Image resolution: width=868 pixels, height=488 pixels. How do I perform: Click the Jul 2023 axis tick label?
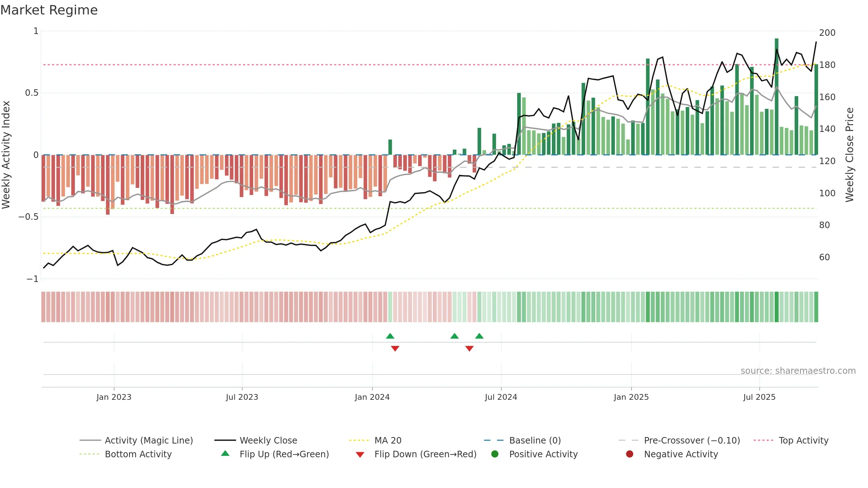(x=242, y=397)
